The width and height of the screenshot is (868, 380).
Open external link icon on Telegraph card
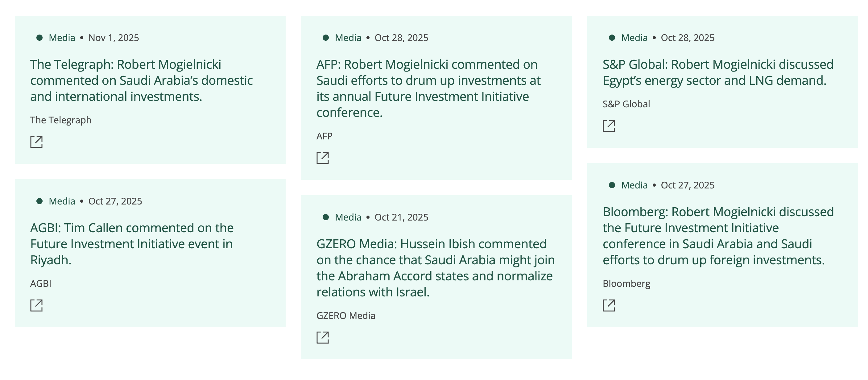(x=36, y=142)
